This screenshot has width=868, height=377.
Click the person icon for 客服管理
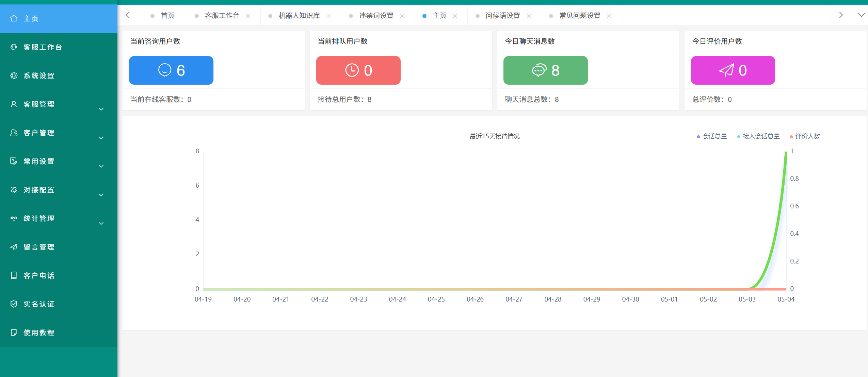point(14,104)
